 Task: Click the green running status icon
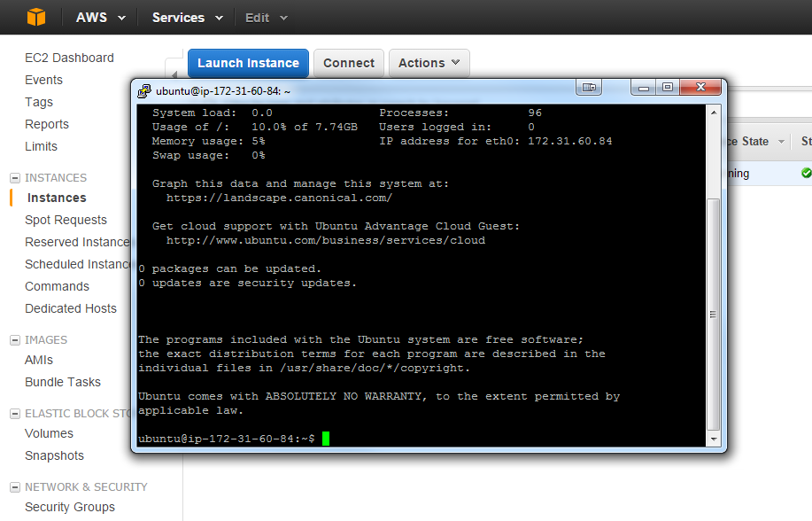[x=807, y=173]
